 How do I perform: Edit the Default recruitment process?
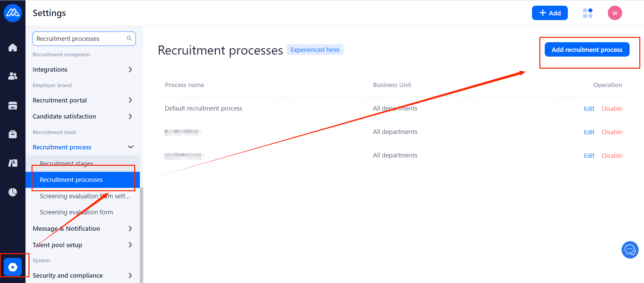click(589, 109)
